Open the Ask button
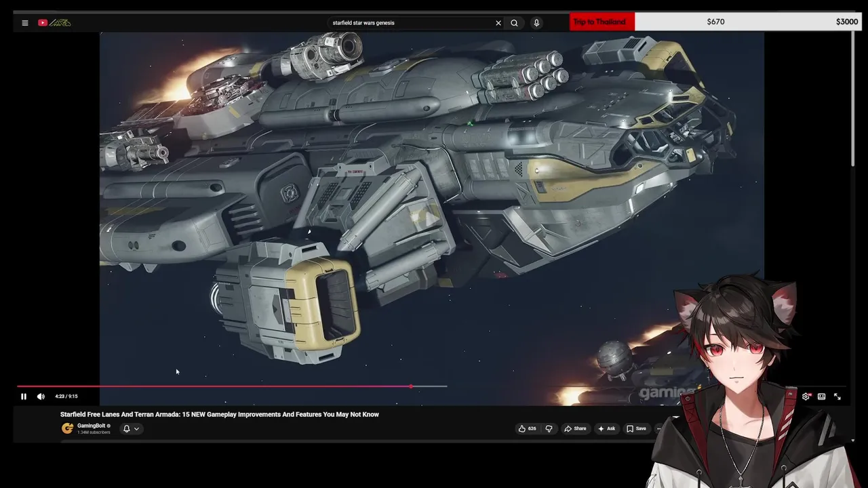The height and width of the screenshot is (488, 868). click(606, 428)
